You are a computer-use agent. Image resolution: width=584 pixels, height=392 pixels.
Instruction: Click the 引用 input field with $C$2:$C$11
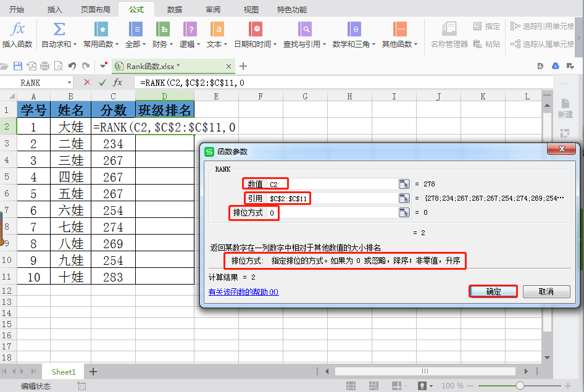(332, 198)
